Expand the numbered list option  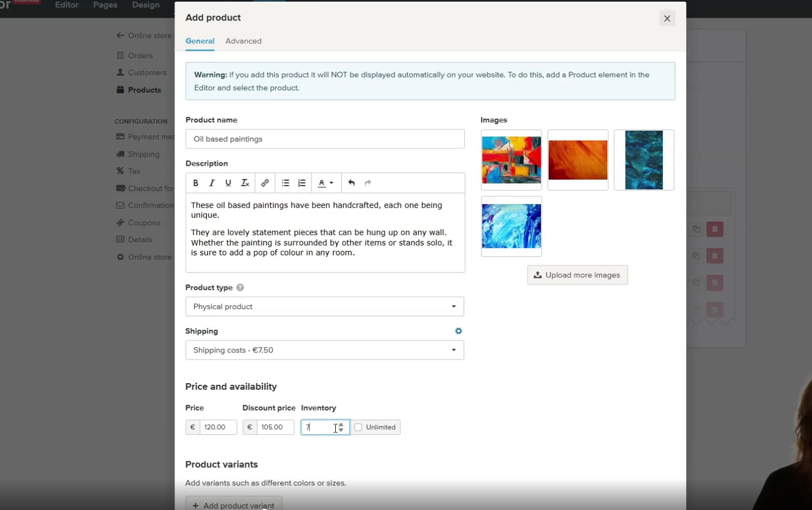pyautogui.click(x=301, y=183)
